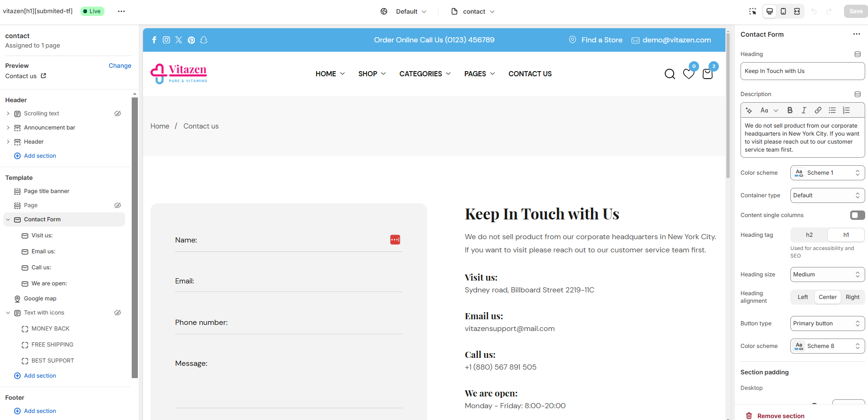Switch to desktop preview icon
Screen dimensions: 868x420
coord(770,11)
